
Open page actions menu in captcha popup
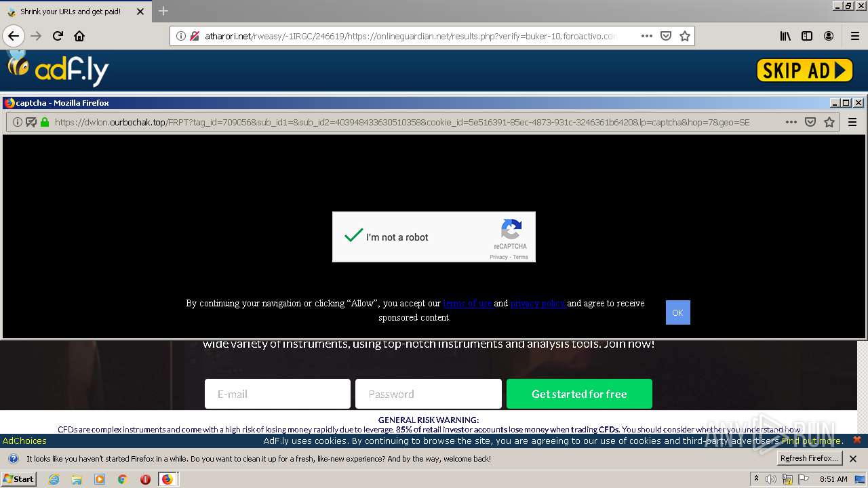pos(791,122)
